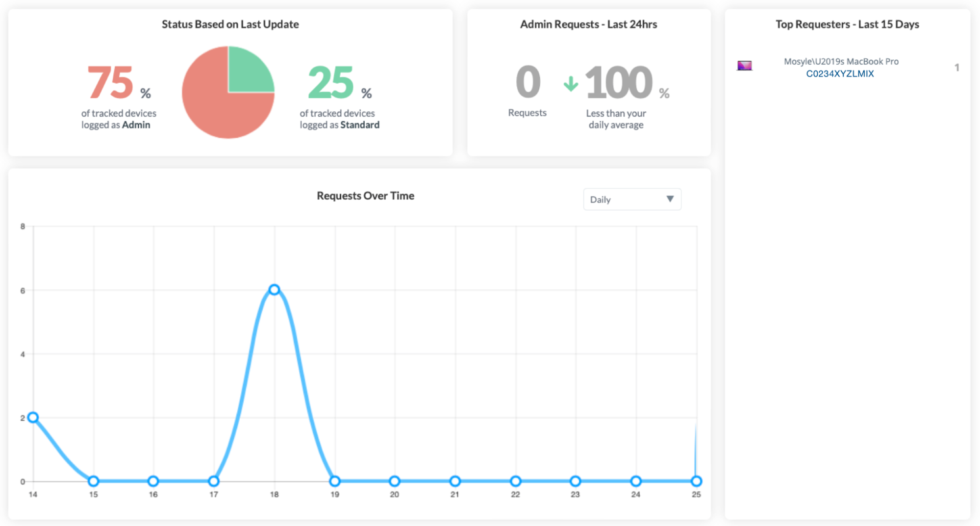This screenshot has height=526, width=980.
Task: Click the request count 1 for top requester
Action: click(956, 68)
